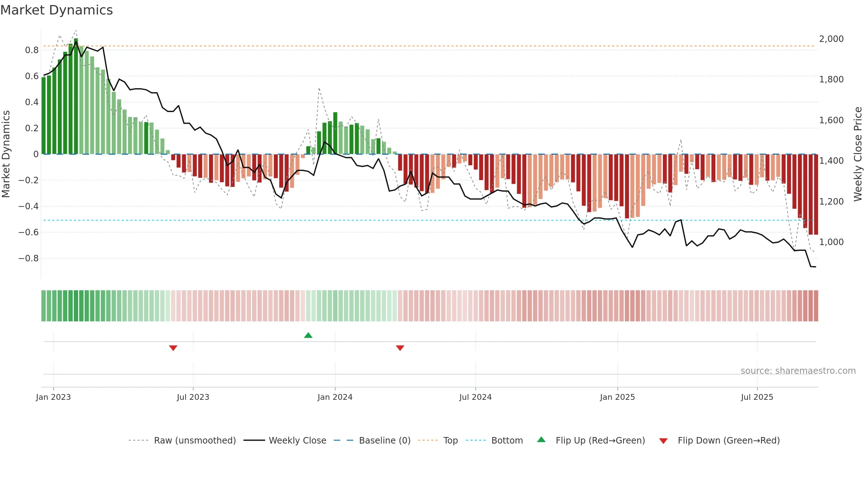This screenshot has height=488, width=868.
Task: Click the 0.2 left axis label
Action: [x=32, y=128]
